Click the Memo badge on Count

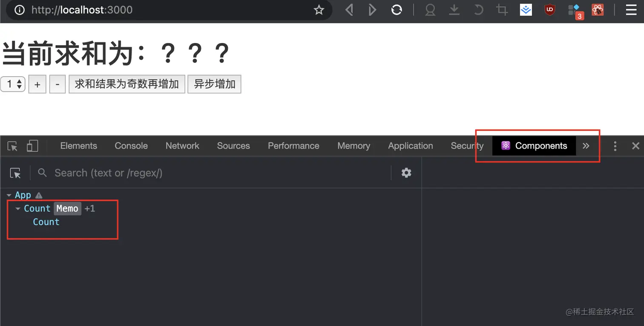click(67, 208)
